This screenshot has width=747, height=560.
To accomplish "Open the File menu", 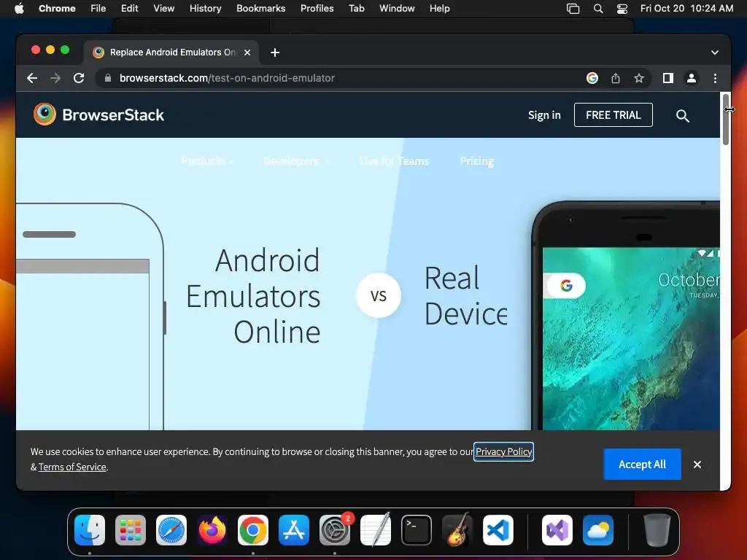I will [x=98, y=9].
